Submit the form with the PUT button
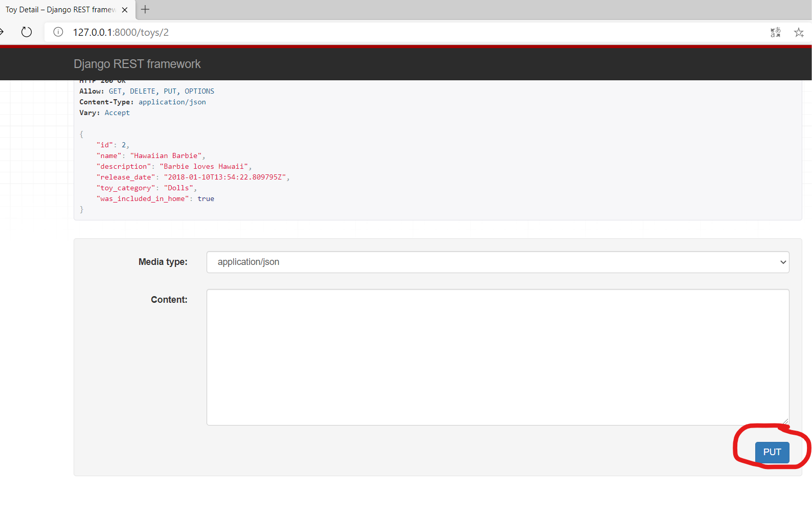The width and height of the screenshot is (812, 514). tap(772, 452)
